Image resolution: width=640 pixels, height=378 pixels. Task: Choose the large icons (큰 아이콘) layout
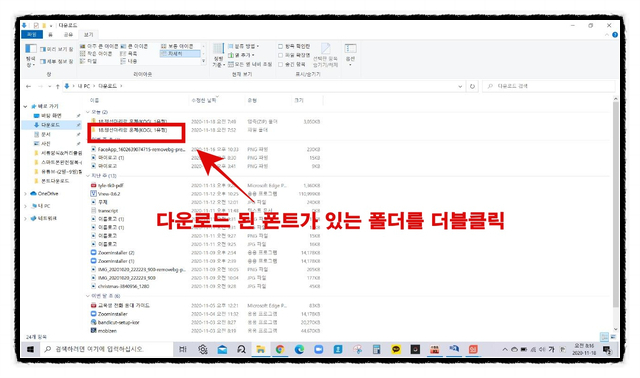(134, 46)
